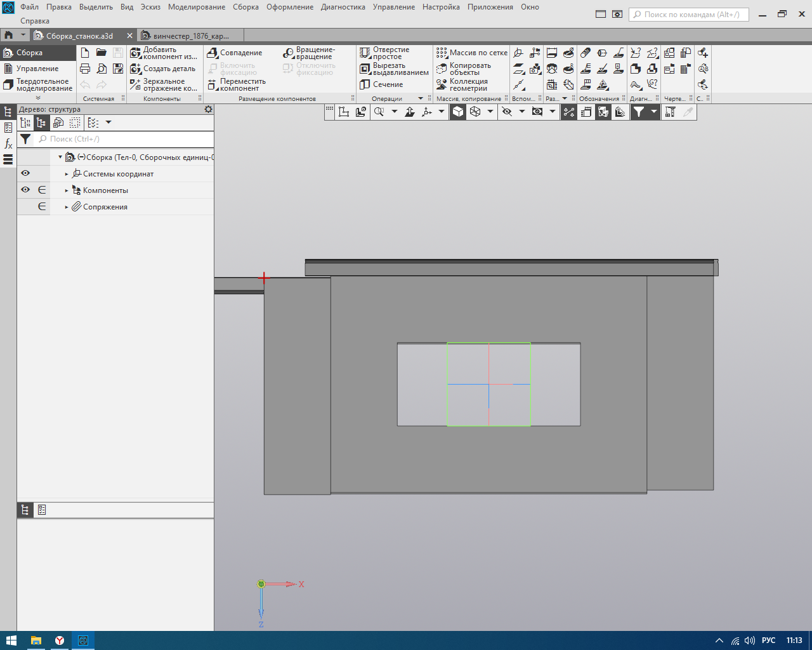Open the variables fx side panel
Image resolution: width=812 pixels, height=650 pixels.
click(8, 144)
